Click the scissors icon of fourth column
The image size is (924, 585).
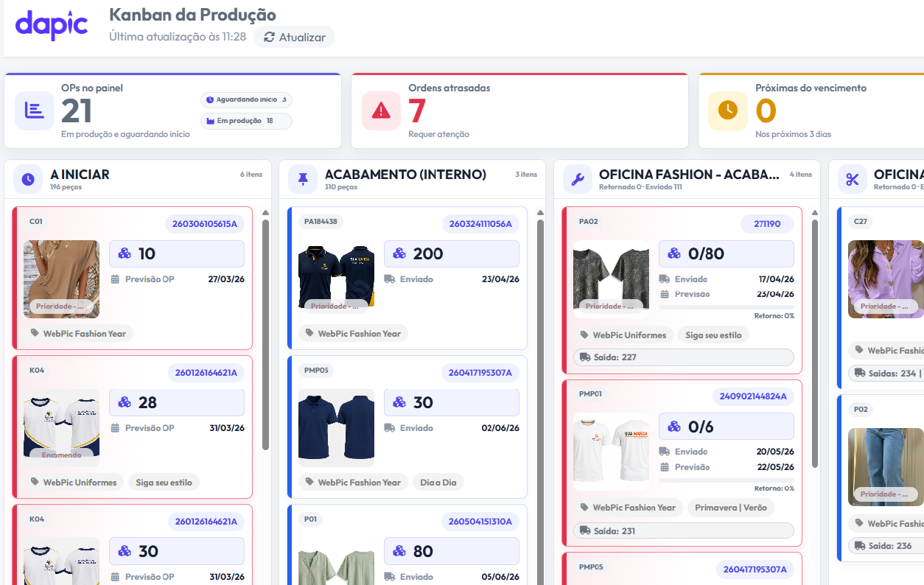(x=853, y=179)
